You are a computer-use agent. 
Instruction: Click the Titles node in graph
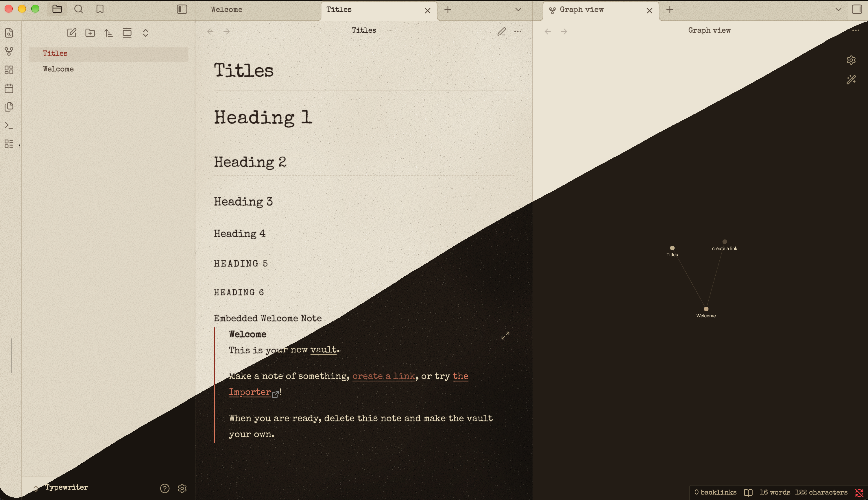coord(672,248)
